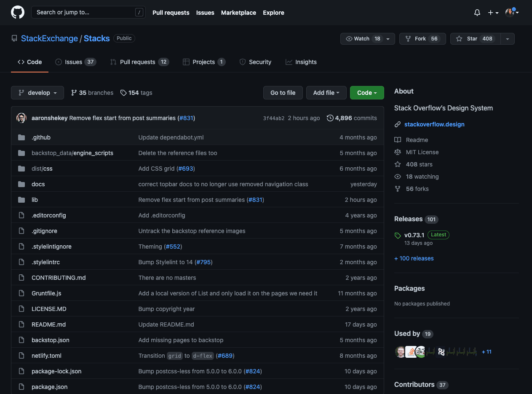View the 35 branches
Viewport: 532px width, 394px height.
coord(92,93)
